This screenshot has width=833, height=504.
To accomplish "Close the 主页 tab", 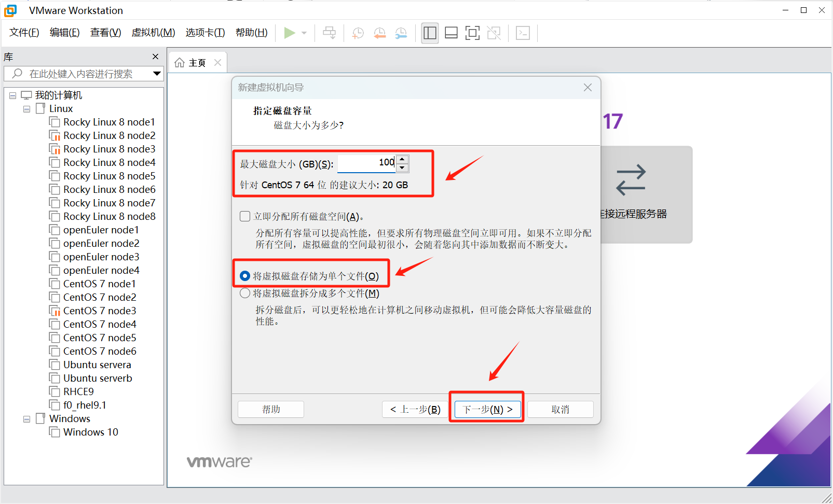I will 217,63.
